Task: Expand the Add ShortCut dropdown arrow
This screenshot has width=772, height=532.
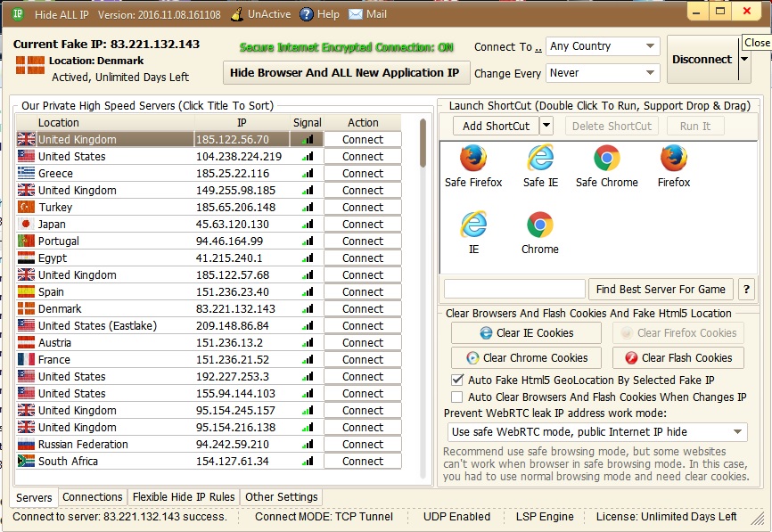Action: [546, 126]
